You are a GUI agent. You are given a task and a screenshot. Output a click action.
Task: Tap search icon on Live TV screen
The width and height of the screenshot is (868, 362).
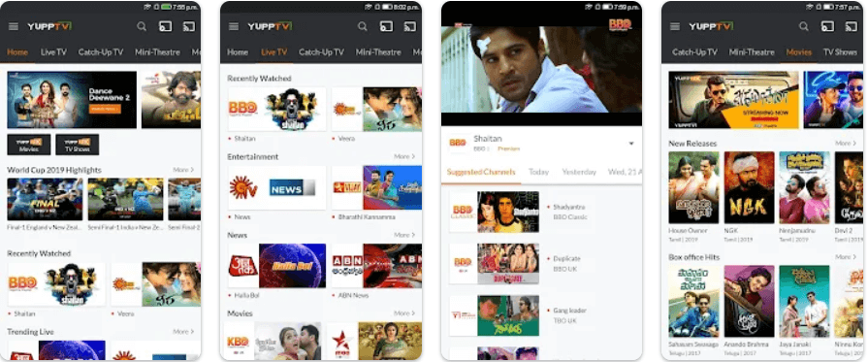(x=362, y=26)
